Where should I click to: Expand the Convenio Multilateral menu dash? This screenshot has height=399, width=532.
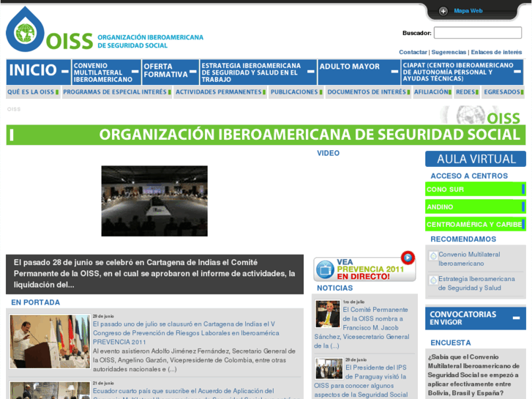click(135, 71)
